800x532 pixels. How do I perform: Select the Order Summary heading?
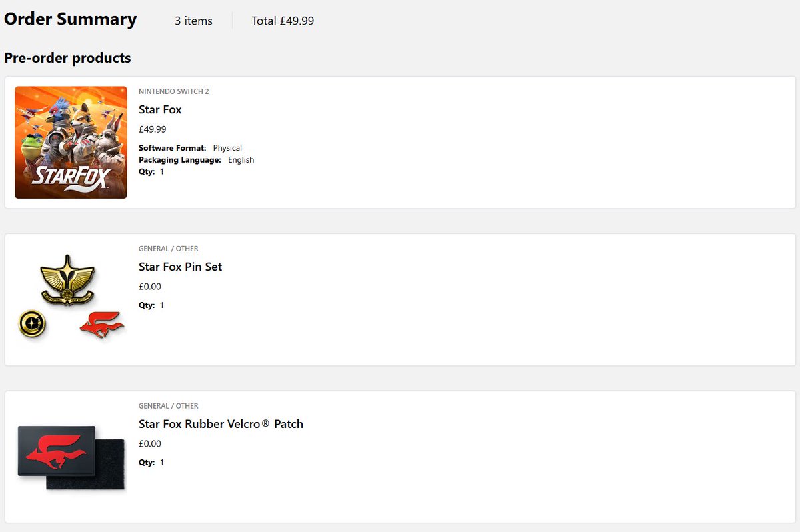(70, 19)
